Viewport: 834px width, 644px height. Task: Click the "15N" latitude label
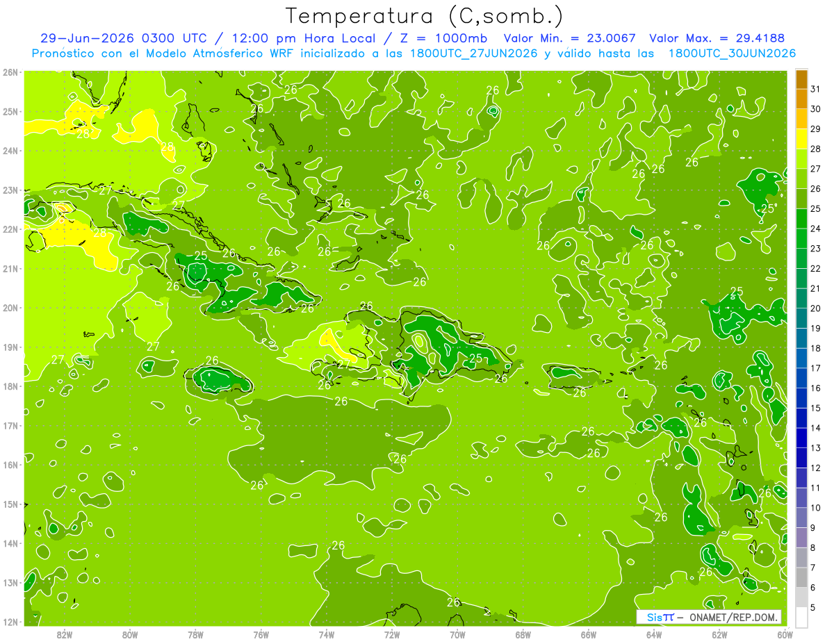(10, 504)
